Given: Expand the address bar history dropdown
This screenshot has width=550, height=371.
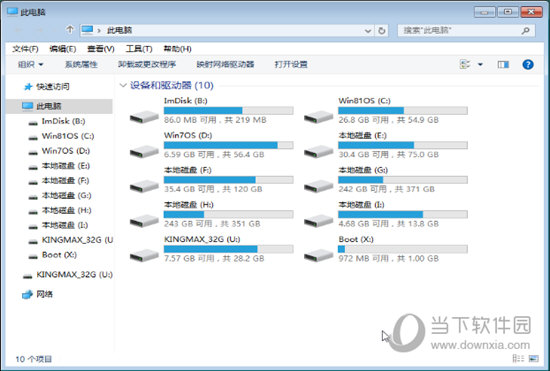Looking at the screenshot, I should (368, 31).
